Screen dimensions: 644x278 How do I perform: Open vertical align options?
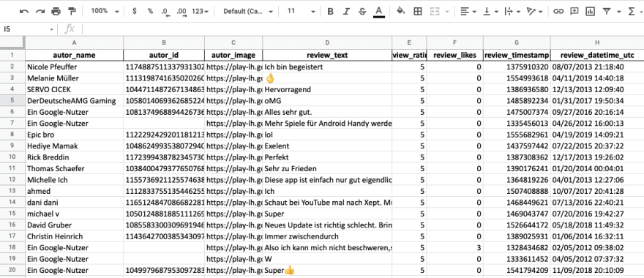pyautogui.click(x=490, y=12)
